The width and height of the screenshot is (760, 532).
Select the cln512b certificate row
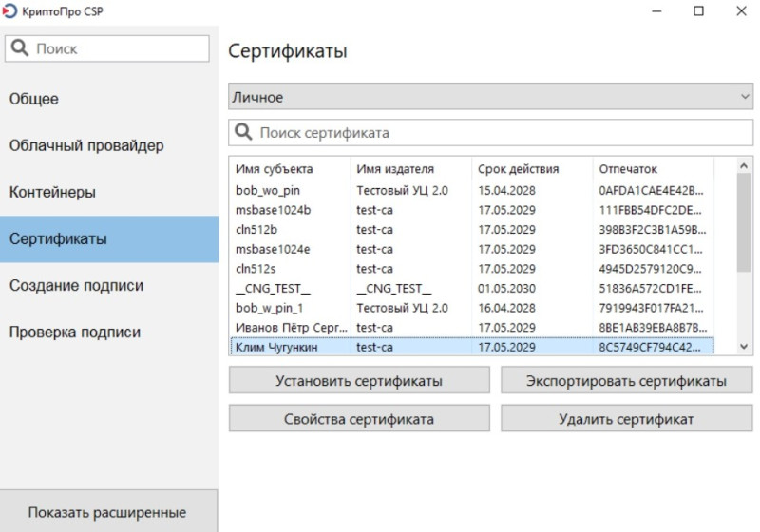pyautogui.click(x=472, y=229)
